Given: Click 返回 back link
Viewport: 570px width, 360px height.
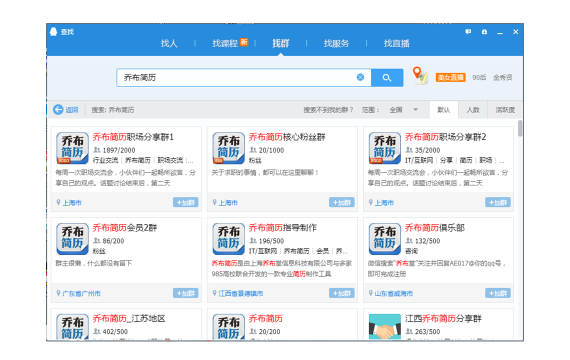Looking at the screenshot, I should click(72, 110).
